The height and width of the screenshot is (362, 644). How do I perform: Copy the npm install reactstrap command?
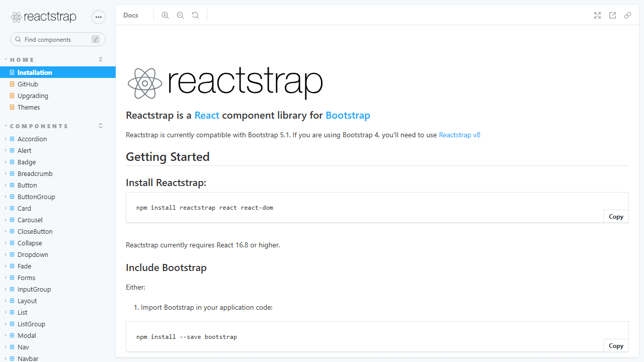tap(616, 217)
